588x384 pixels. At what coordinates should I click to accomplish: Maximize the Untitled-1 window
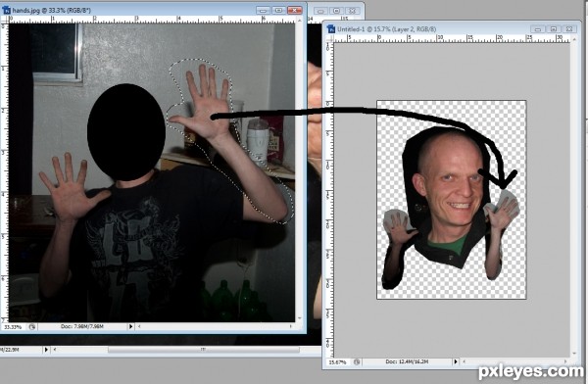click(554, 28)
